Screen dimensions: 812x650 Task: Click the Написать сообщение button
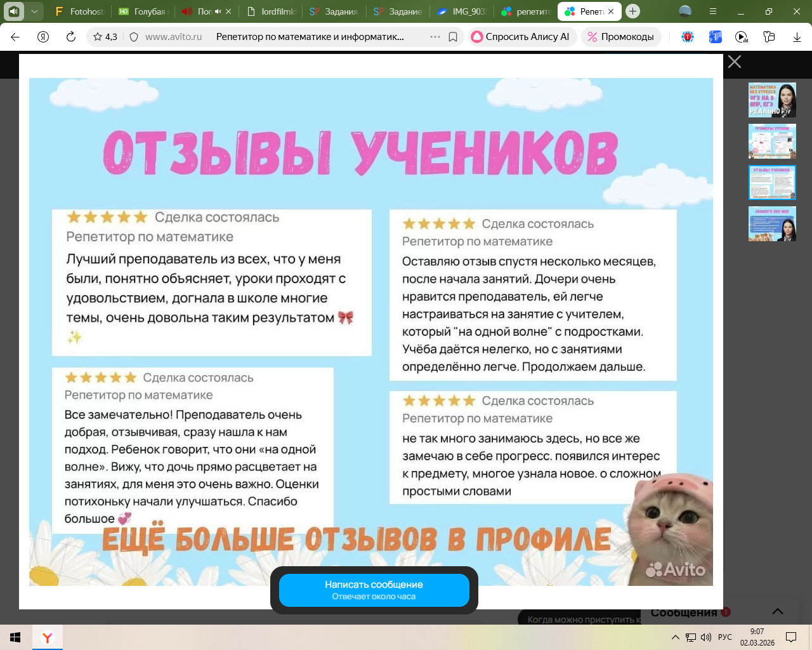click(374, 590)
